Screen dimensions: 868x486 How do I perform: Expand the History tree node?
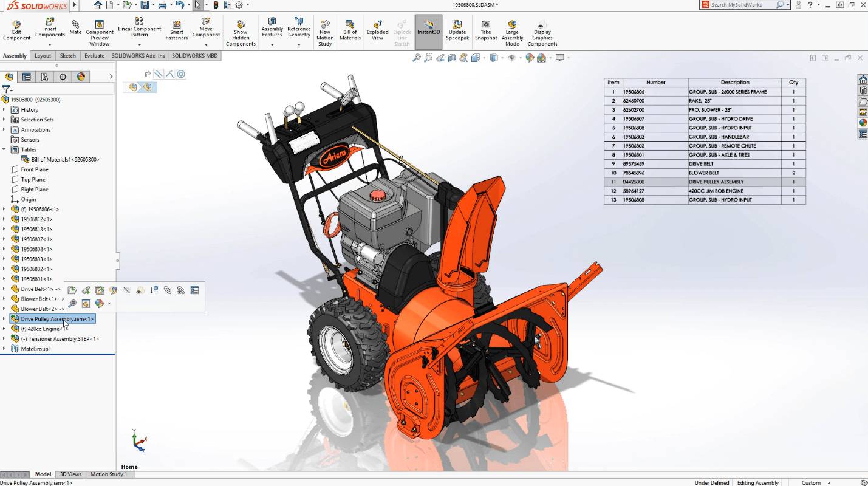(x=4, y=110)
